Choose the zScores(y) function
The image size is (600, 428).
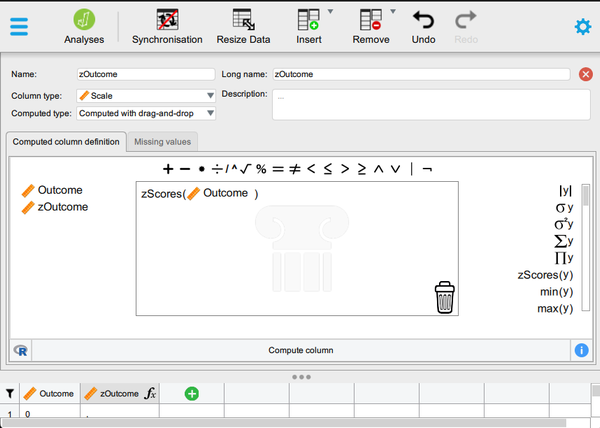[545, 275]
